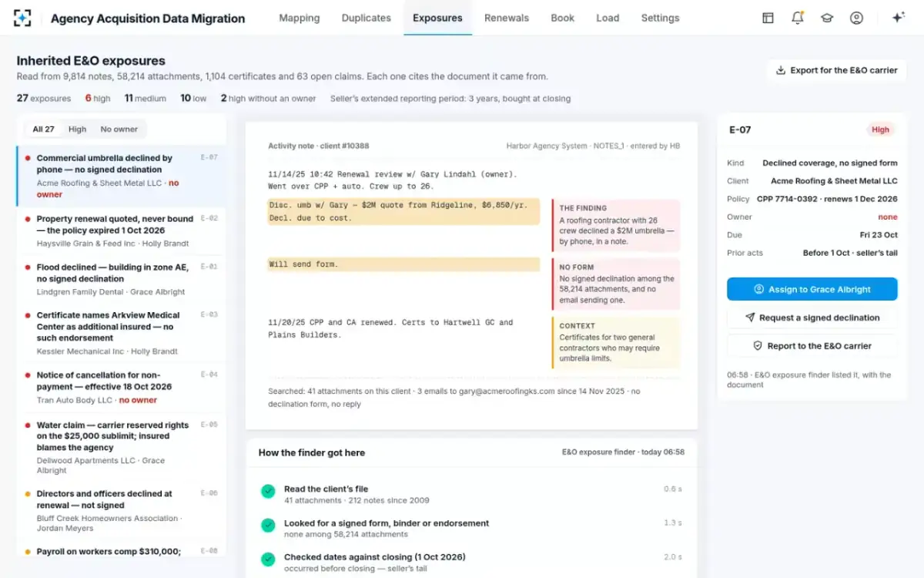Click the 10 low count

[x=193, y=98]
